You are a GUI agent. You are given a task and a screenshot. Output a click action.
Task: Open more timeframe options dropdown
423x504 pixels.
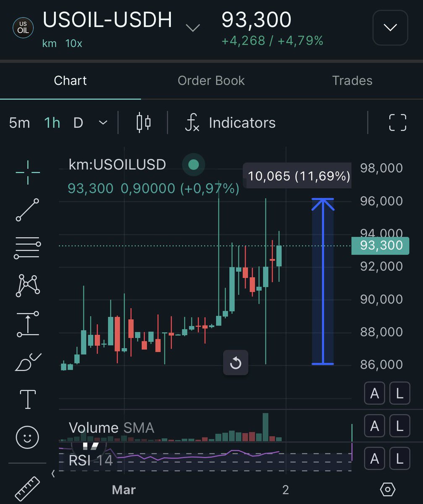pyautogui.click(x=103, y=123)
